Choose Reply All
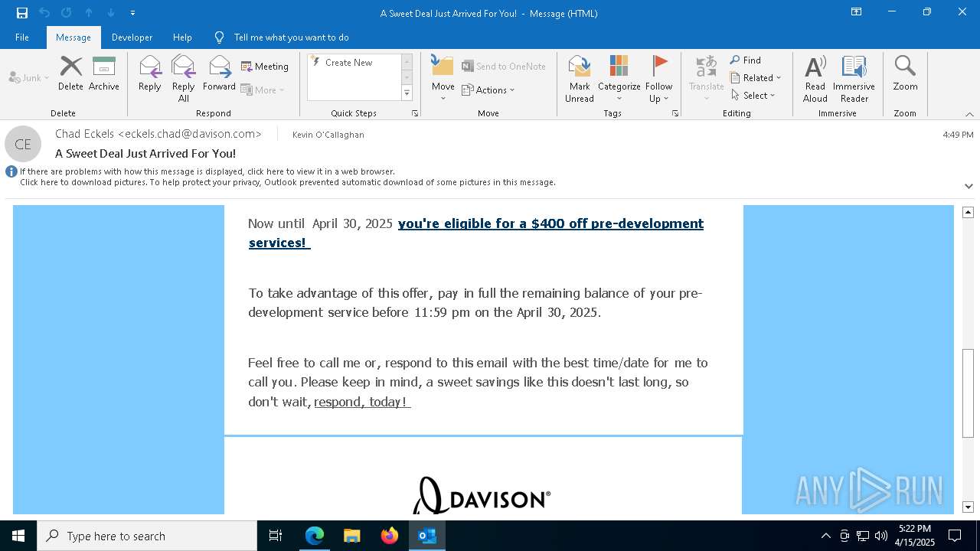This screenshot has width=980, height=551. pyautogui.click(x=184, y=78)
